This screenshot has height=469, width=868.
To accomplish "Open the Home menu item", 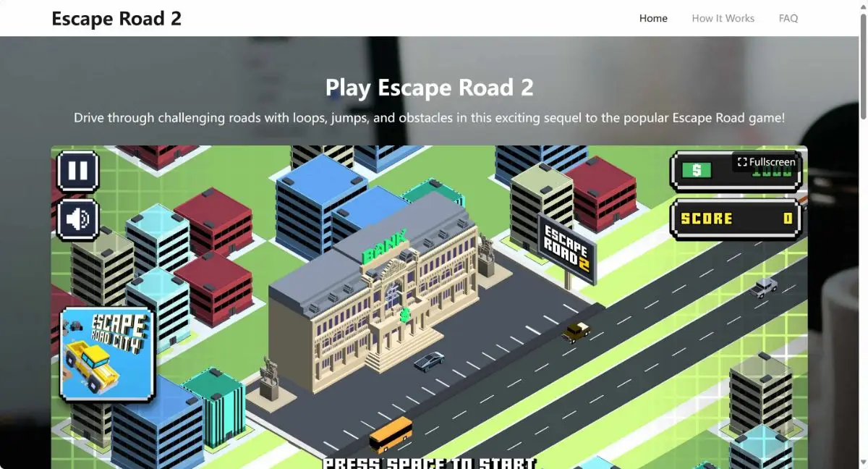I will coord(653,18).
